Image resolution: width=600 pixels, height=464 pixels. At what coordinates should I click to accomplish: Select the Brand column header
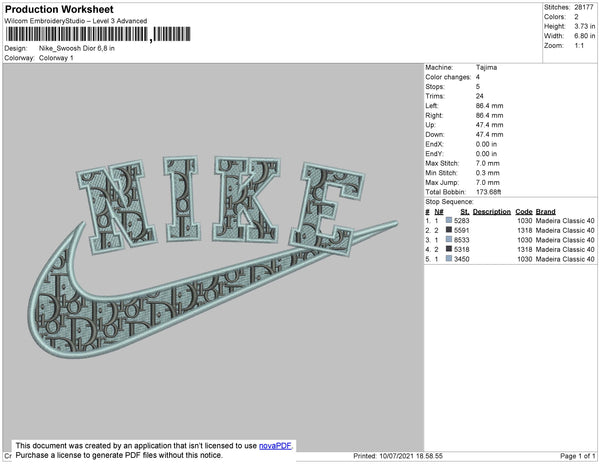pyautogui.click(x=545, y=212)
